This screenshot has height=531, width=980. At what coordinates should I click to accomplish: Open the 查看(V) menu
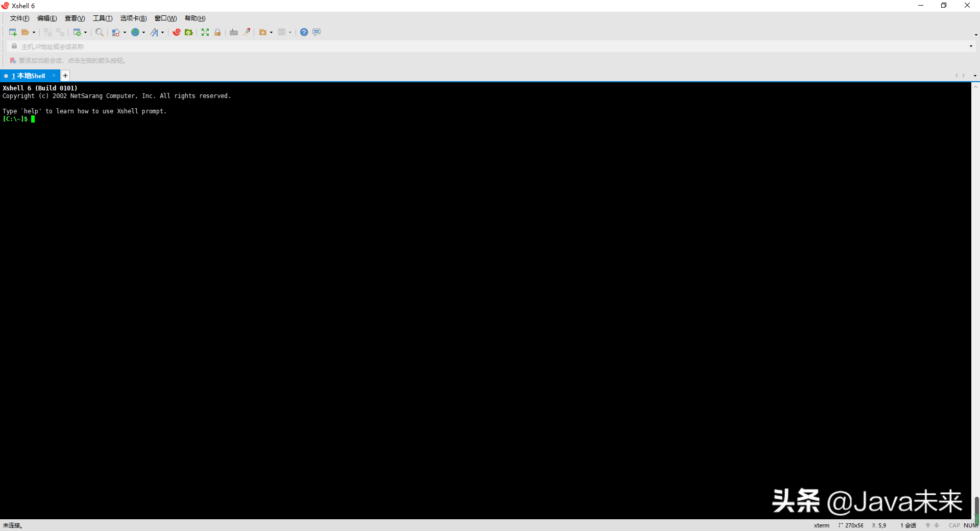point(75,18)
